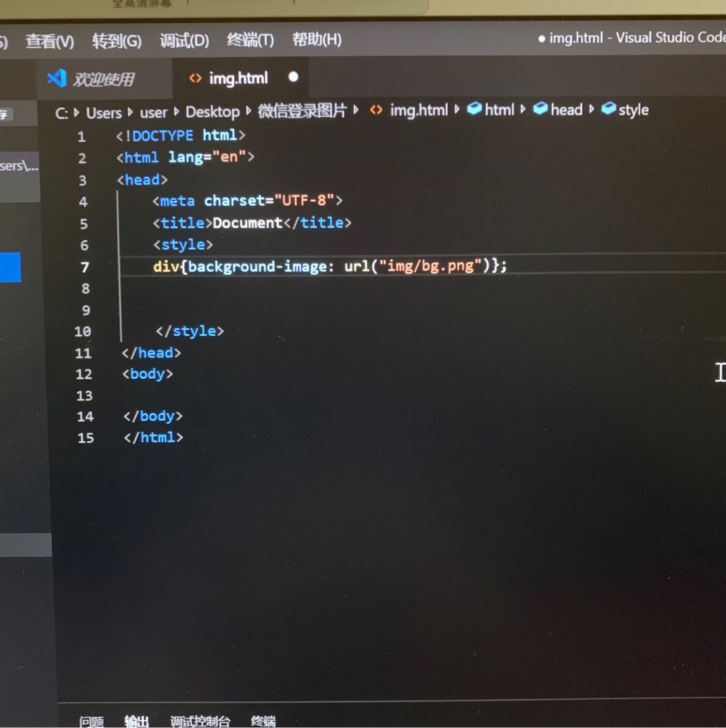The height and width of the screenshot is (728, 726).
Task: Open the 终端(T) menu
Action: (x=251, y=40)
